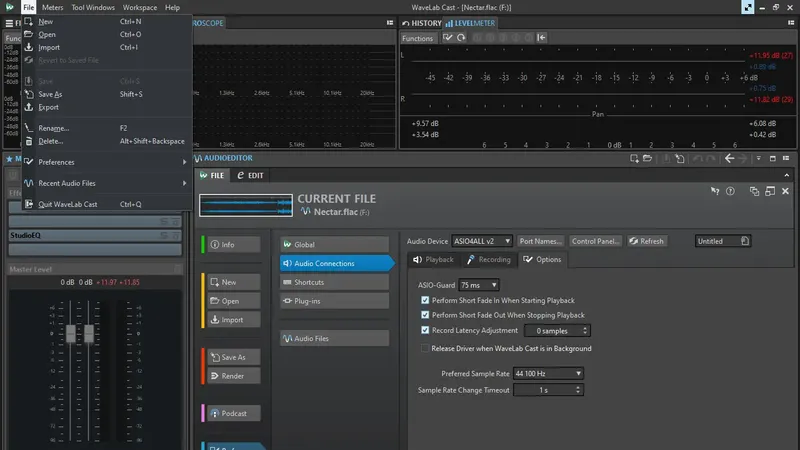Click the help question mark icon
The width and height of the screenshot is (800, 450).
[730, 191]
